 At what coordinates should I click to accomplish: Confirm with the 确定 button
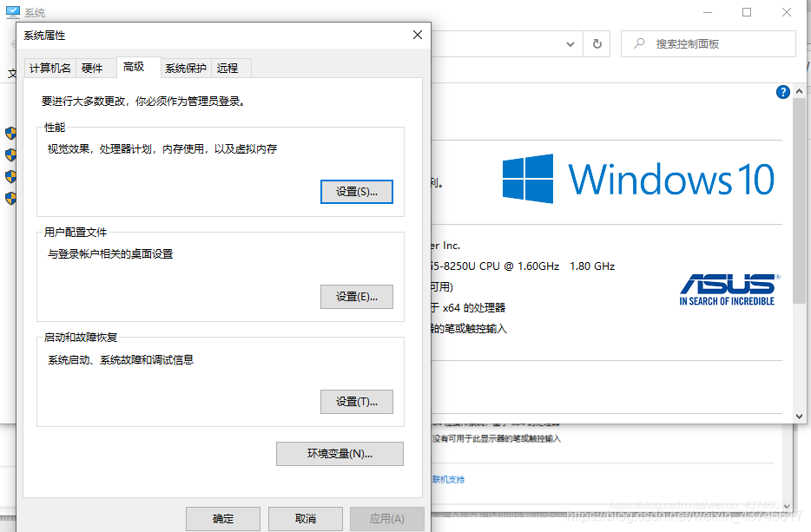coord(223,519)
